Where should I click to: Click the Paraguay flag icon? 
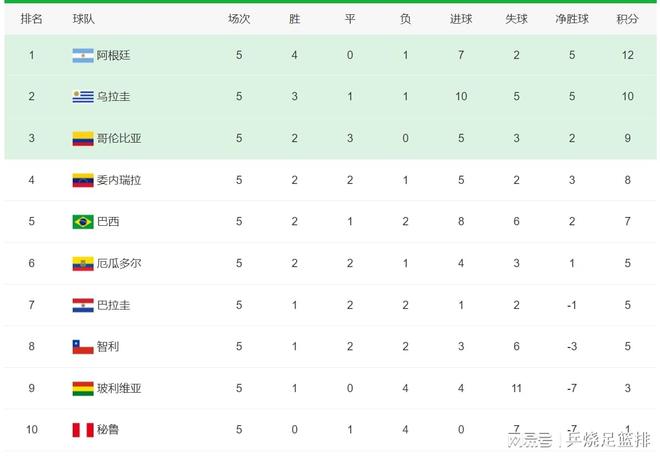[x=83, y=305]
